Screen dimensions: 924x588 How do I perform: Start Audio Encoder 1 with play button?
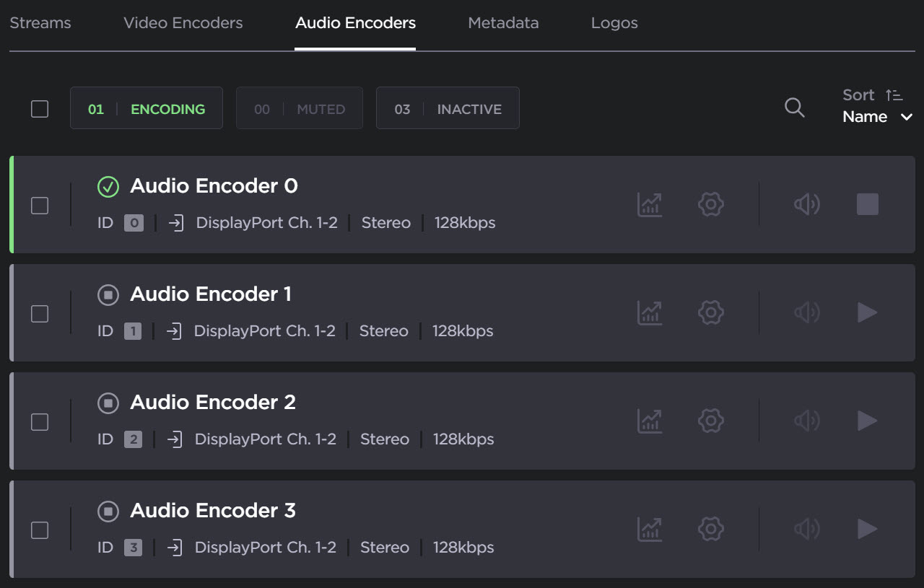(867, 312)
